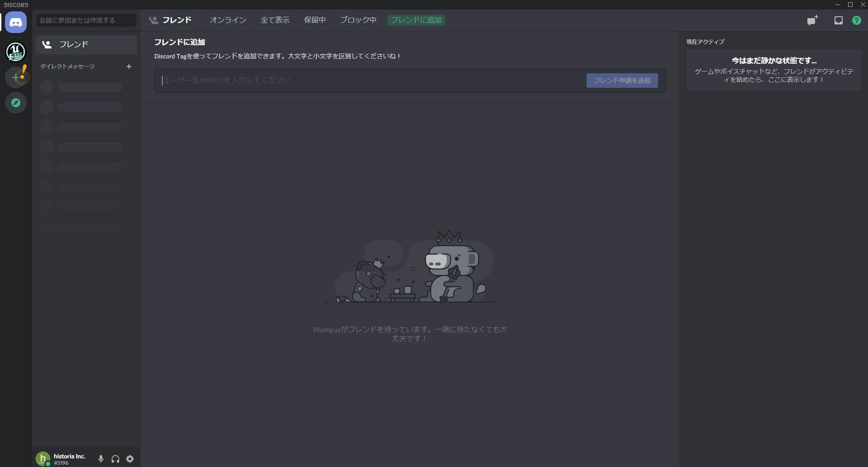The width and height of the screenshot is (868, 467).
Task: Click the フレンド header icon in top bar
Action: [x=154, y=20]
